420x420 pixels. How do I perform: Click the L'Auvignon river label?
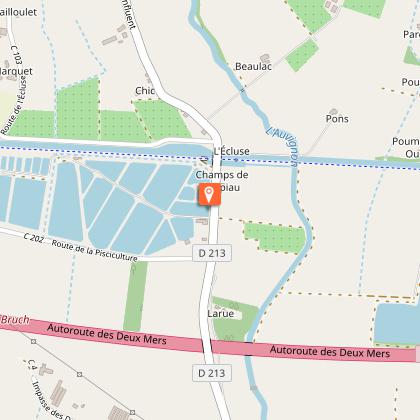283,146
